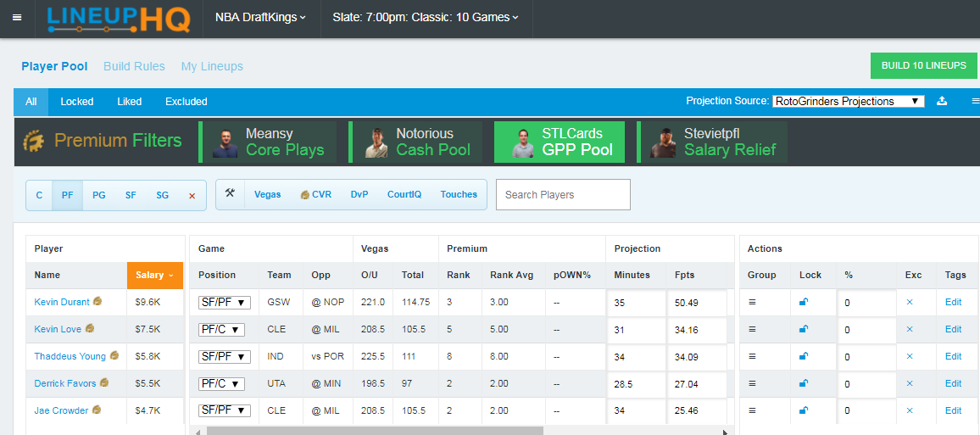Exclude Derrick Favors with X icon
The height and width of the screenshot is (435, 980).
910,384
